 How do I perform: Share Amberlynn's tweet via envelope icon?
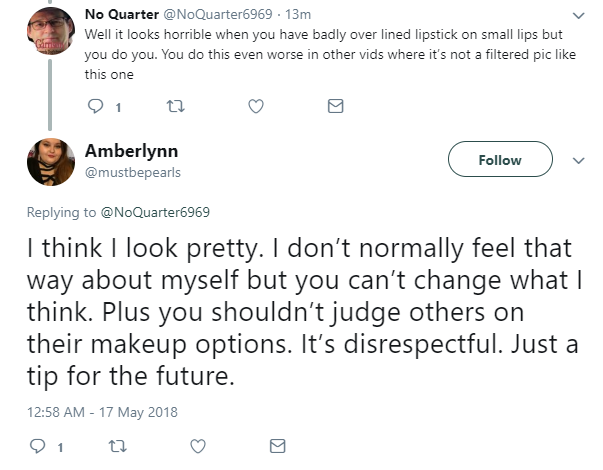(x=278, y=446)
